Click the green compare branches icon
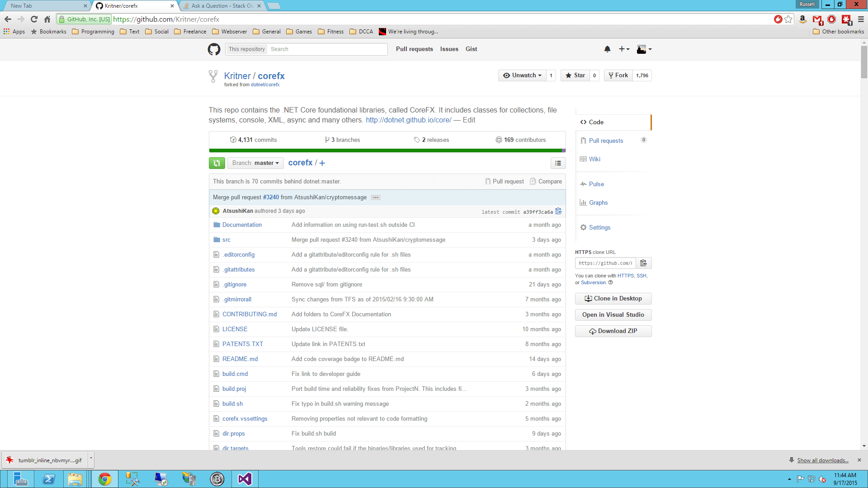The image size is (868, 488). tap(217, 163)
